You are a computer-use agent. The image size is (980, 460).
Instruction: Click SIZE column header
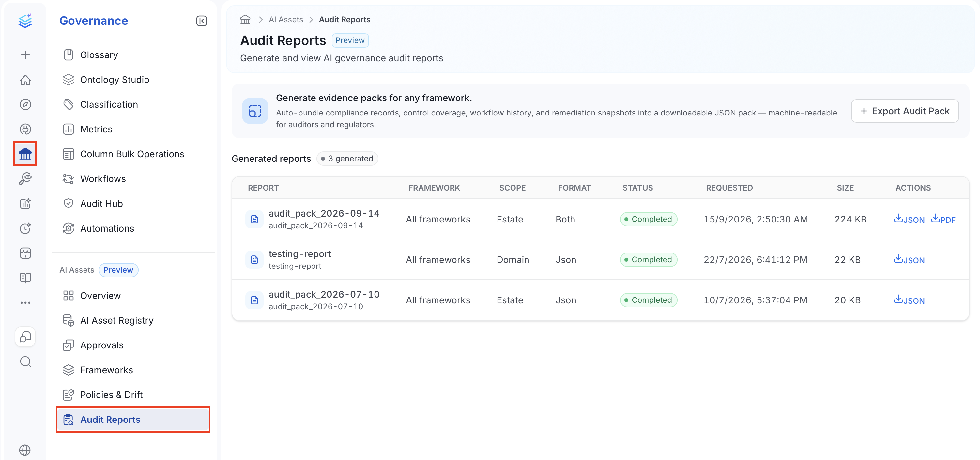(x=845, y=188)
